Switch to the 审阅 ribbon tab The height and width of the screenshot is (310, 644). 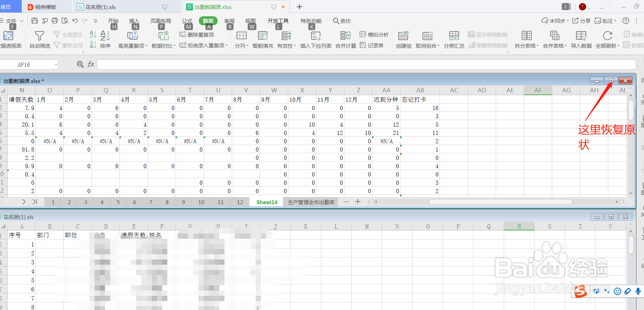coord(229,21)
